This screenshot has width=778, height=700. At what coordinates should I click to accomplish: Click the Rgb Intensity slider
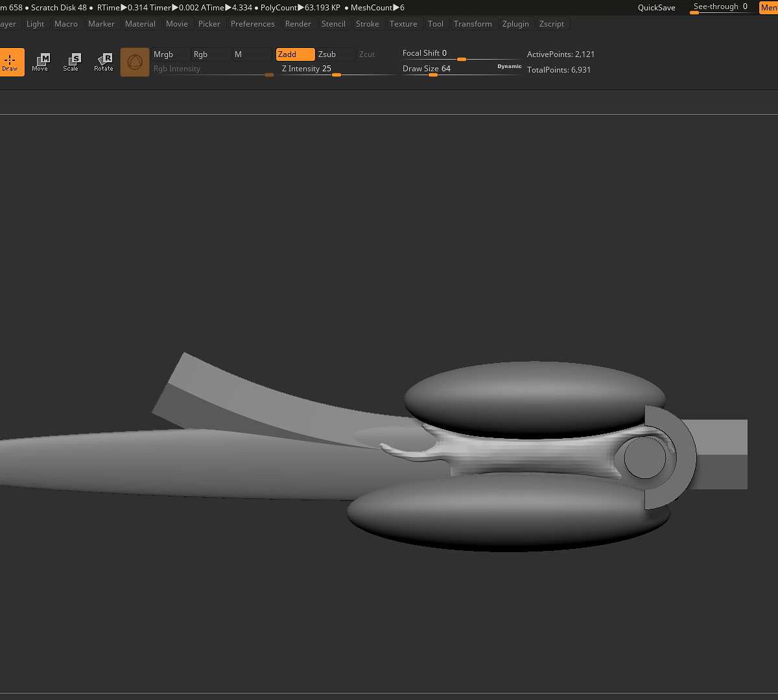point(213,69)
